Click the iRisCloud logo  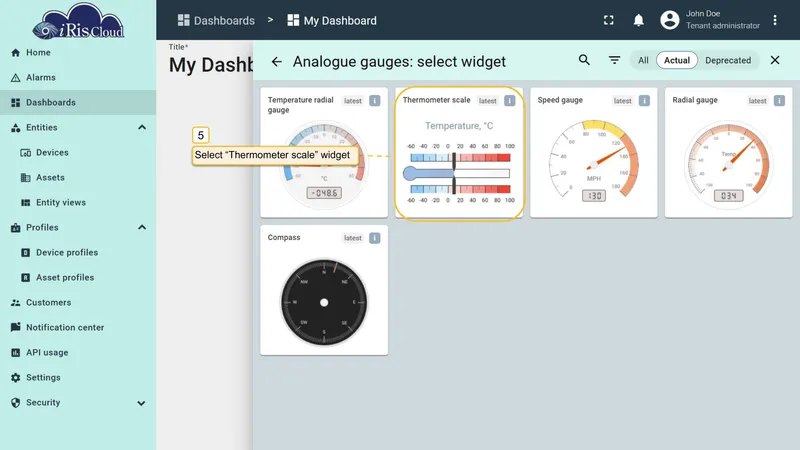[x=78, y=21]
